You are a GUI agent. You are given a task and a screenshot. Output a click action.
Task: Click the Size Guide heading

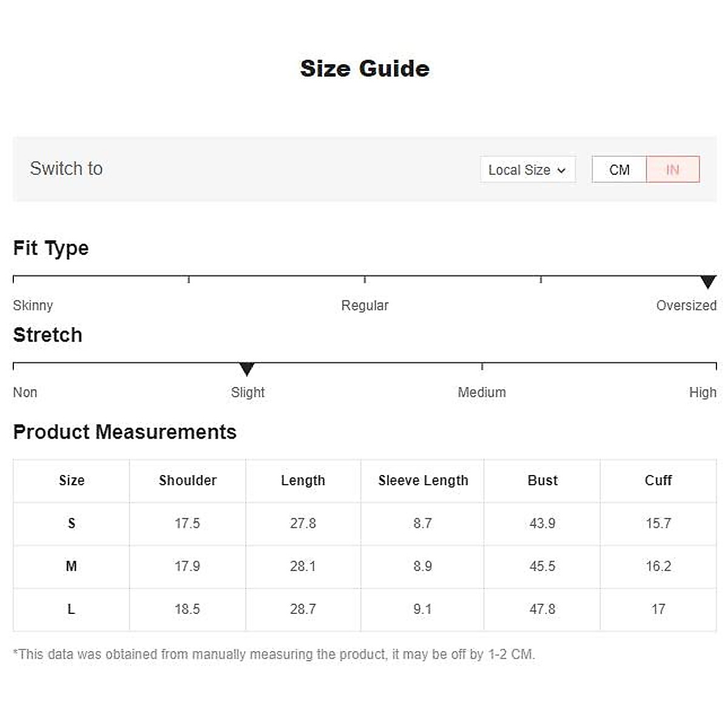[x=365, y=69]
